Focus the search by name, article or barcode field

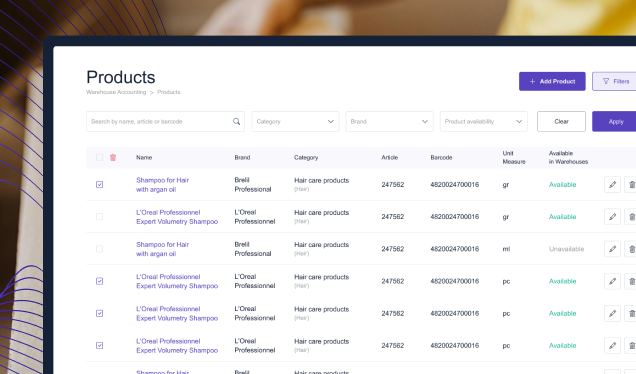[165, 121]
